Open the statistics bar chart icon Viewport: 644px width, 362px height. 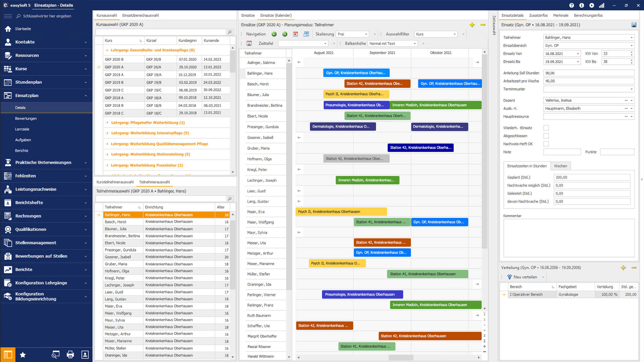pyautogui.click(x=602, y=5)
